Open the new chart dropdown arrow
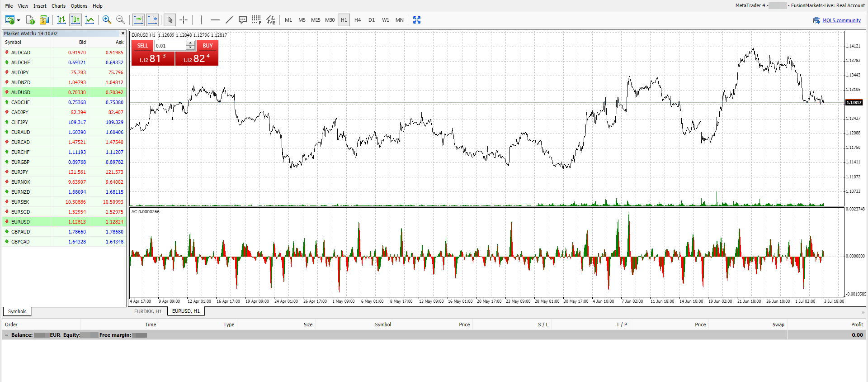The height and width of the screenshot is (382, 868). click(x=19, y=20)
